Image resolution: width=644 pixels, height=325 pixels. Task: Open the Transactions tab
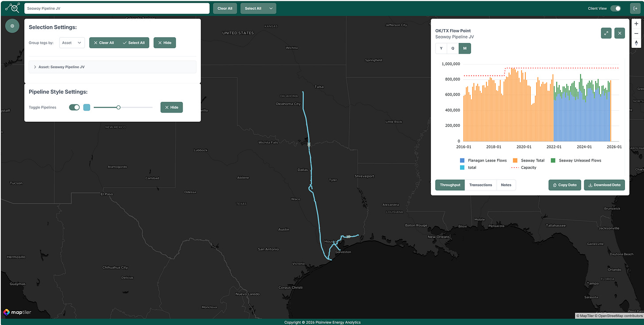pos(480,185)
